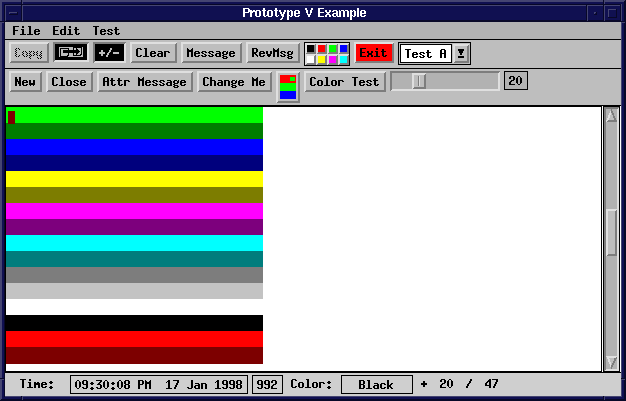Image resolution: width=626 pixels, height=401 pixels.
Task: Click the Color Test button
Action: (344, 82)
